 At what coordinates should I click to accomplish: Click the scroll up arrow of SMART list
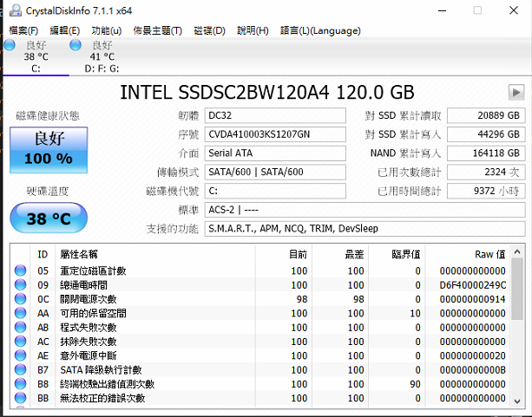tap(517, 252)
